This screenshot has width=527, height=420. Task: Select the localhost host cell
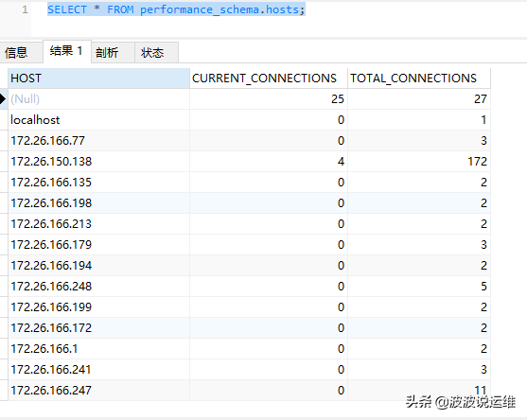pyautogui.click(x=98, y=120)
